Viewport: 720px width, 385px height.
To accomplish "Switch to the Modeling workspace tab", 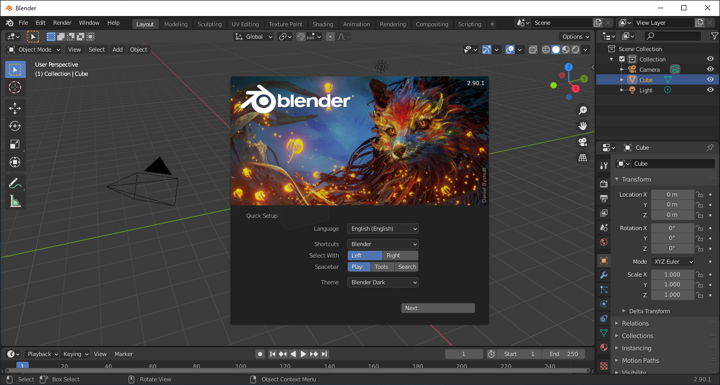I will [176, 24].
